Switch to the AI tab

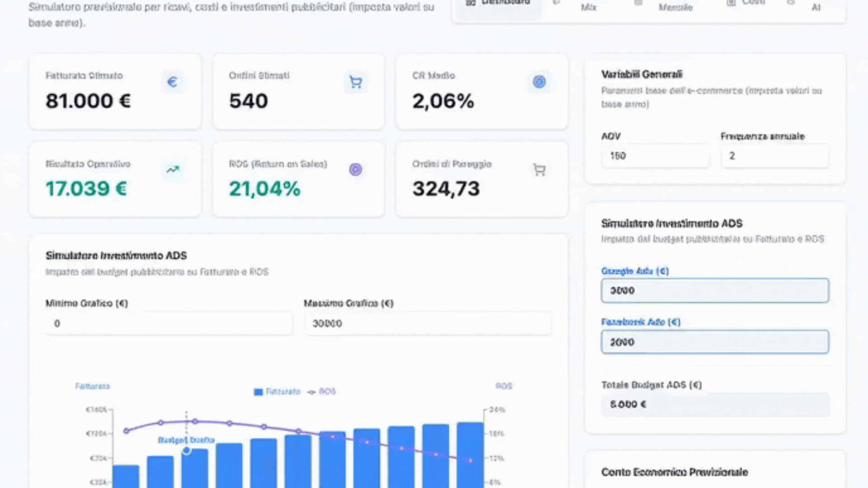point(816,7)
